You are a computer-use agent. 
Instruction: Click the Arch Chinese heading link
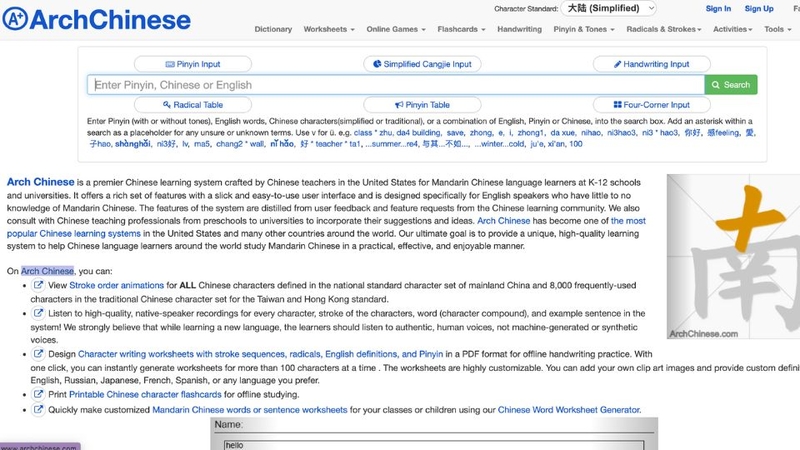tap(40, 182)
